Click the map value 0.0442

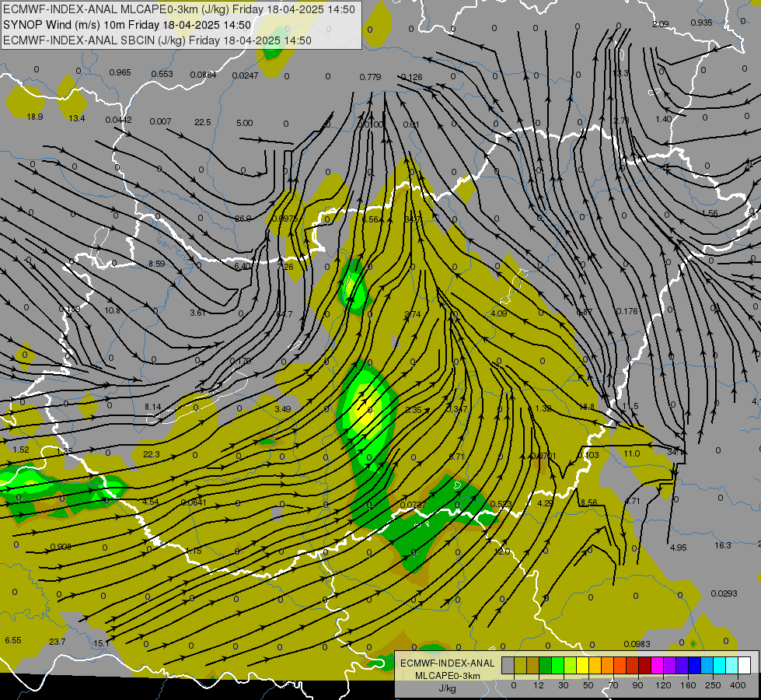tap(118, 120)
